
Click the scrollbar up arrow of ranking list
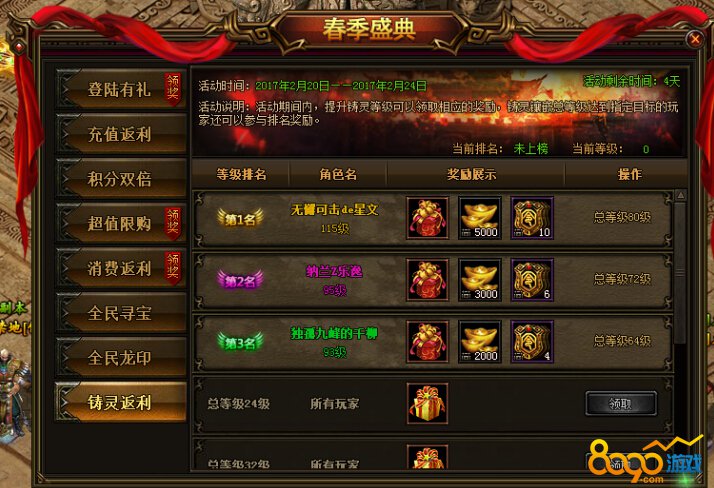(x=680, y=196)
